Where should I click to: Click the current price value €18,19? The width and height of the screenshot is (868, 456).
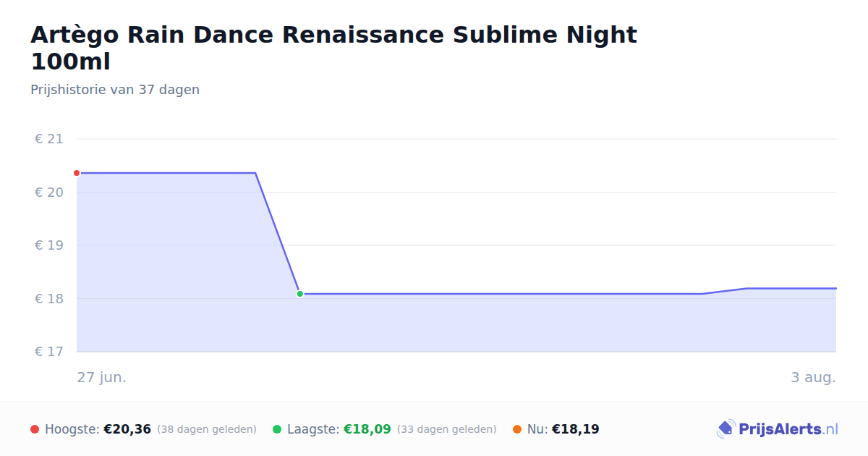[x=576, y=429]
